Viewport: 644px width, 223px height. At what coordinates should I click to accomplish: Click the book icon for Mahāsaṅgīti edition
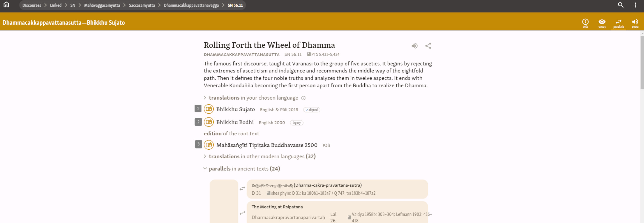point(209,145)
